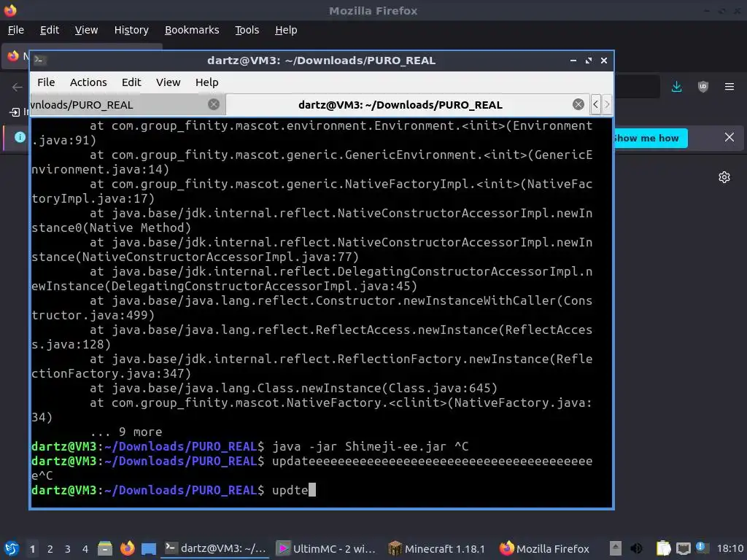Click the terminal window title bar text
747x560 pixels.
click(322, 61)
